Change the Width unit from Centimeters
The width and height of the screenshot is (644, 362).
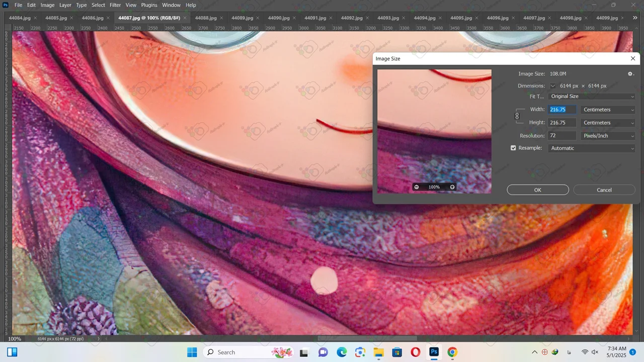pyautogui.click(x=608, y=110)
